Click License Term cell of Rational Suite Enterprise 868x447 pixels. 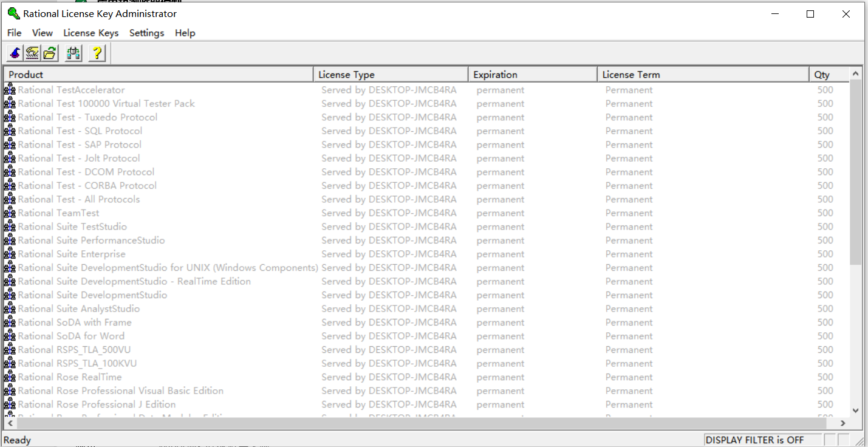coord(629,254)
